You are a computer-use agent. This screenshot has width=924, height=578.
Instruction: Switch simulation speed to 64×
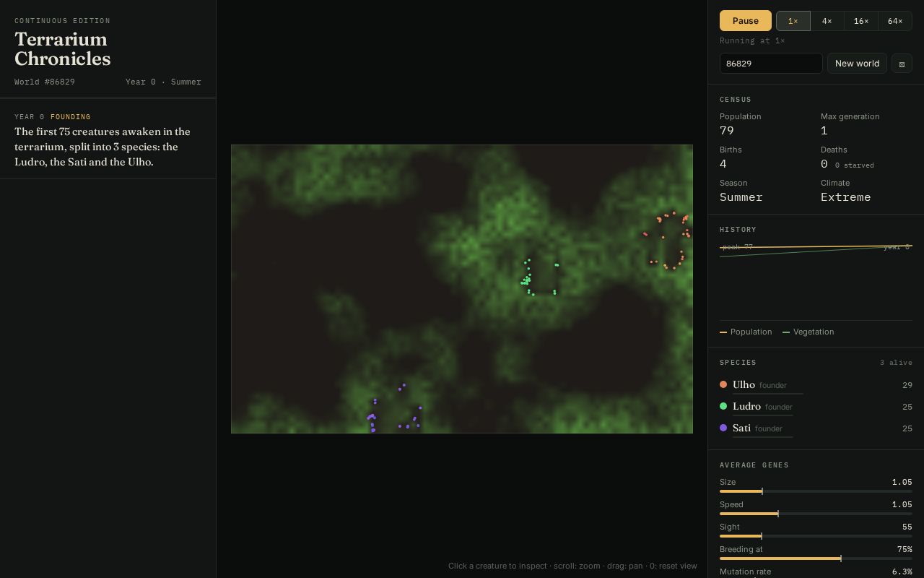[x=895, y=21]
